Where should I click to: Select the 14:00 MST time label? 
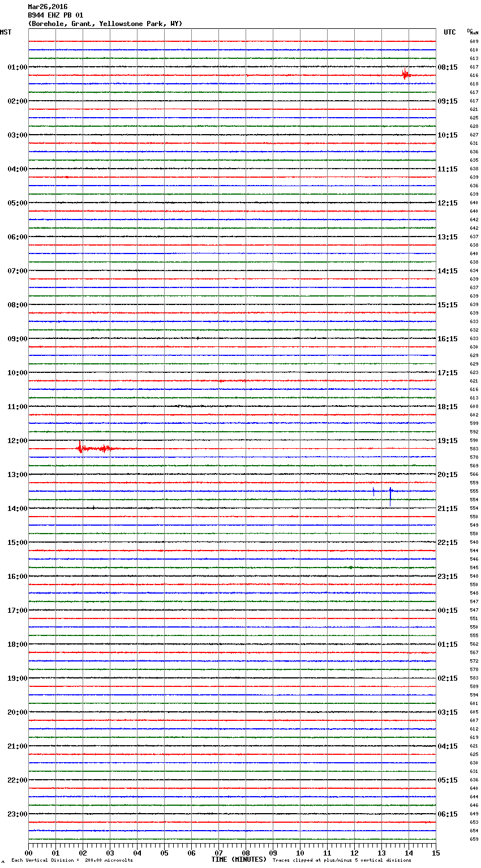point(17,509)
